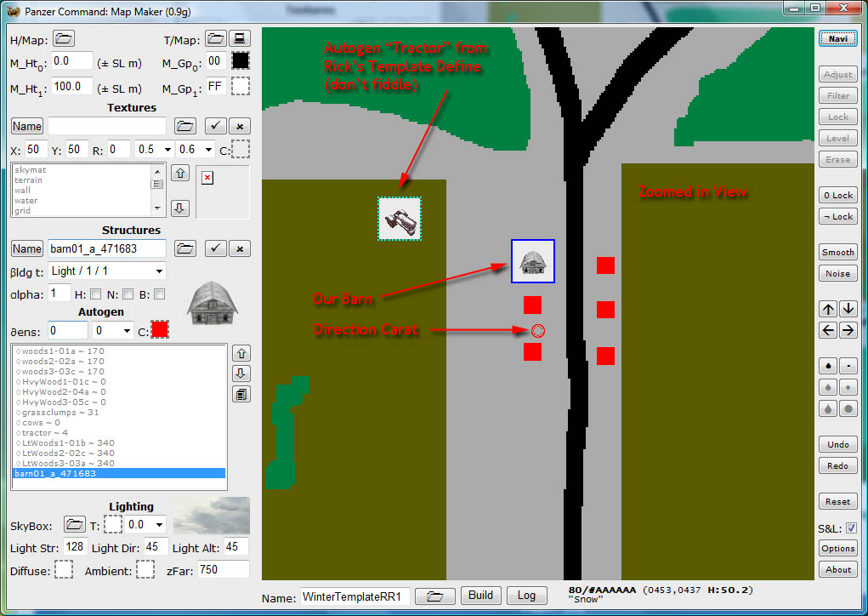Viewport: 868px width, 616px height.
Task: Click the copy autogen list icon
Action: pos(241,395)
